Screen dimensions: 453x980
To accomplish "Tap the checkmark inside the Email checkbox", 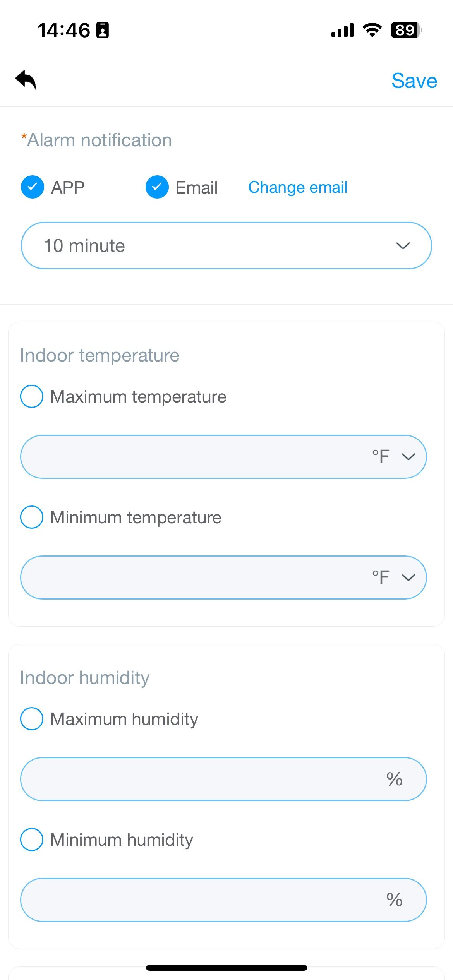I will tap(157, 187).
